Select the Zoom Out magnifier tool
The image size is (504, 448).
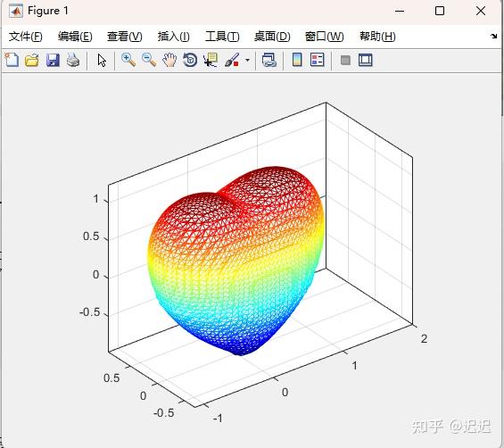coord(149,60)
